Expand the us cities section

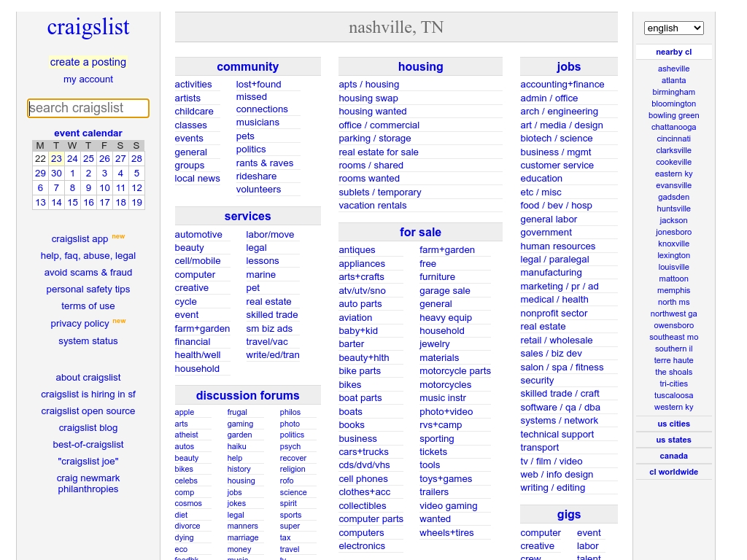point(673,424)
